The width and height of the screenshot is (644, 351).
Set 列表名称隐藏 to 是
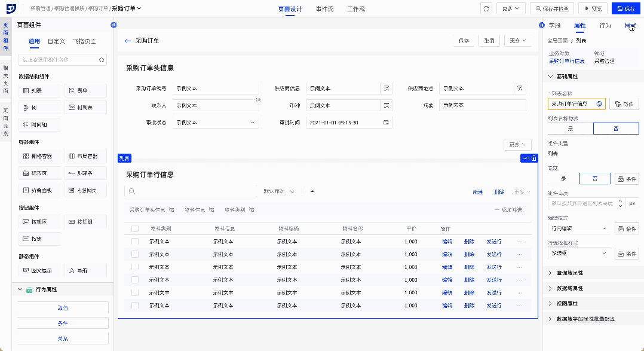(570, 129)
